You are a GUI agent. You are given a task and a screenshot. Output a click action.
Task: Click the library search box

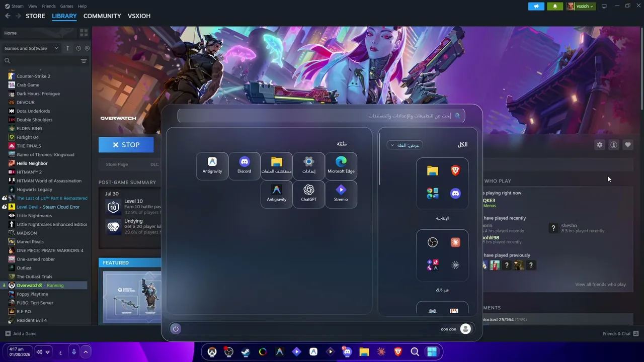41,61
